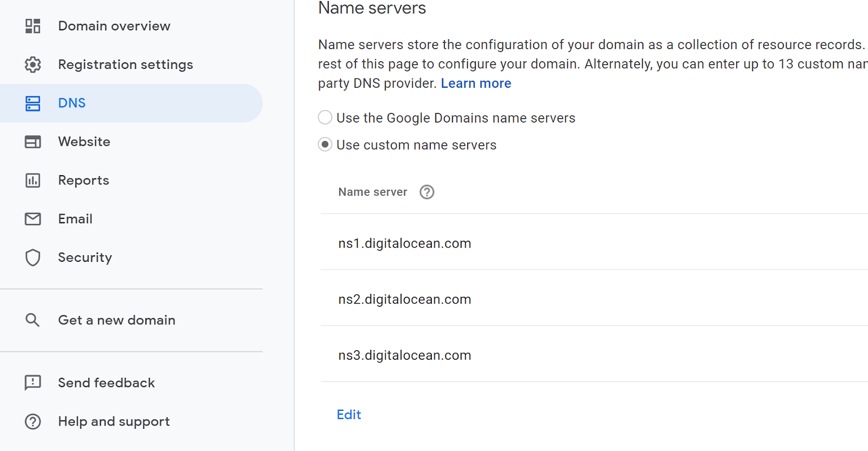868x451 pixels.
Task: Open the Website section label
Action: 84,141
